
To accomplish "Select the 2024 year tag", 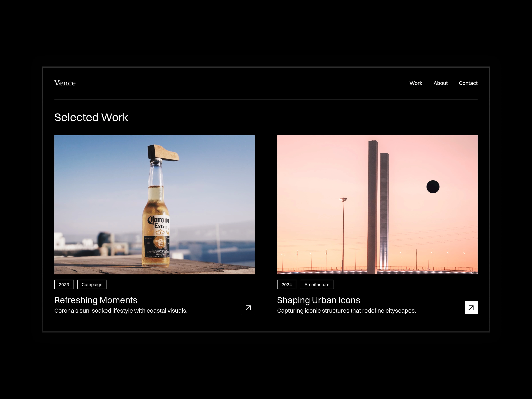I will [x=286, y=285].
